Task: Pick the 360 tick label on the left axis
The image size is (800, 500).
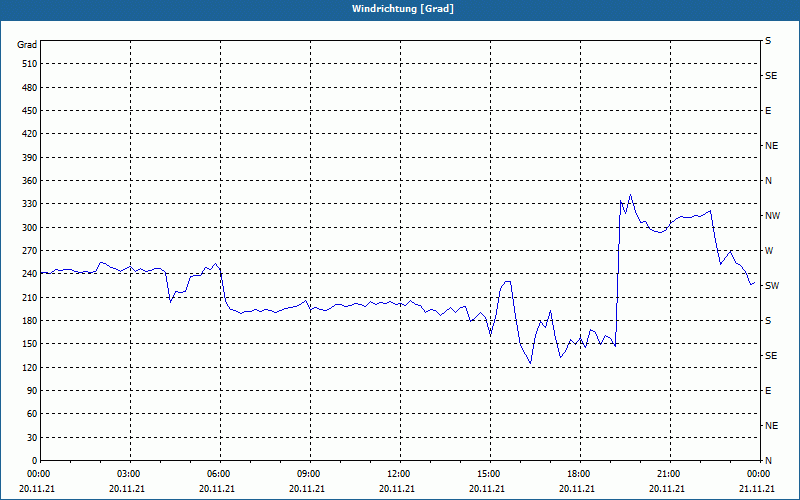Action: 30,181
